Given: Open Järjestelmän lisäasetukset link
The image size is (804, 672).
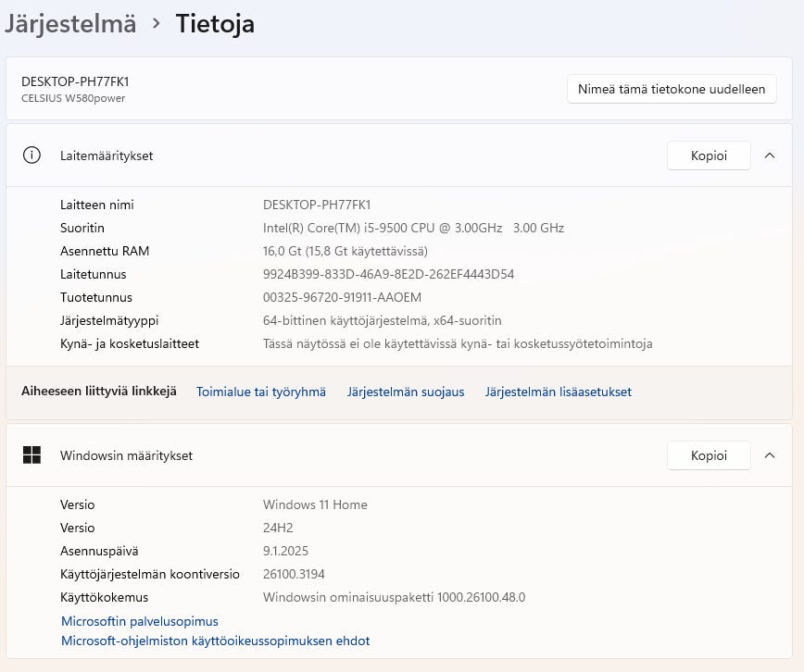Looking at the screenshot, I should click(x=558, y=392).
